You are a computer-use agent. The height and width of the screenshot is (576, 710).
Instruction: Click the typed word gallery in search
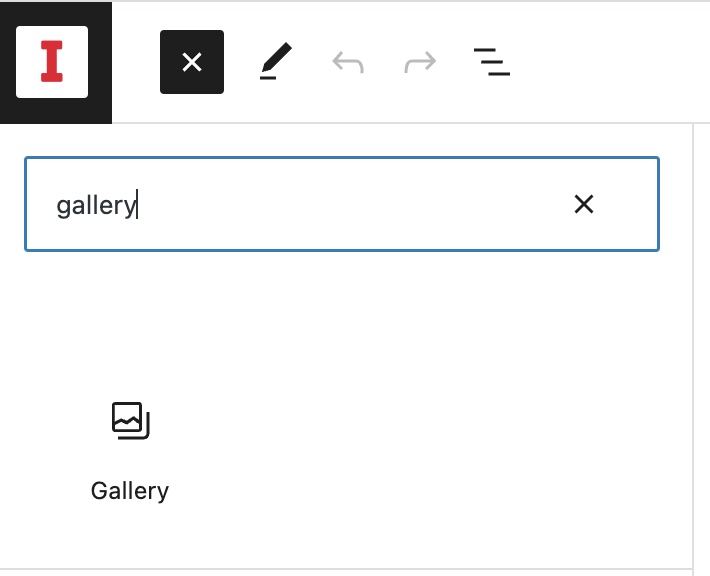(95, 205)
